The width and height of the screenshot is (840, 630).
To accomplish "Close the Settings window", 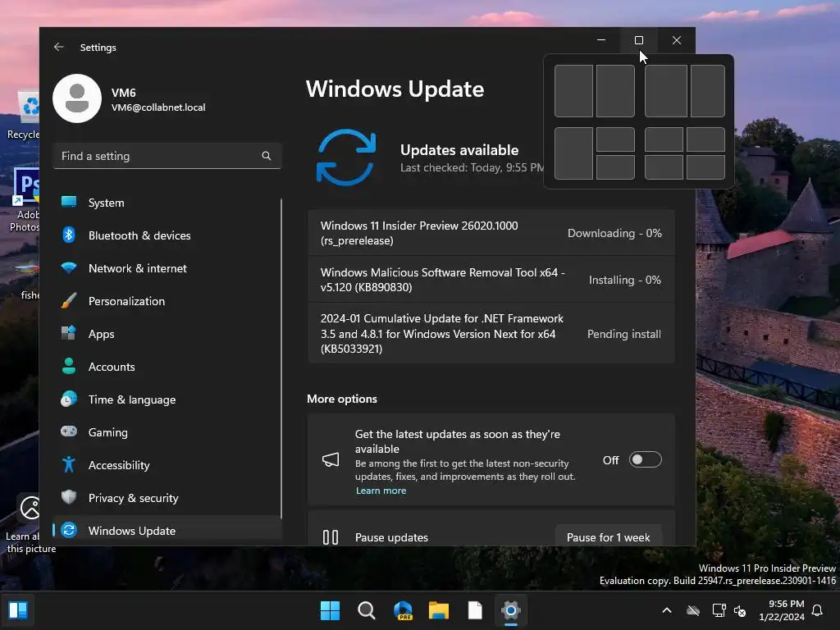I will [677, 40].
